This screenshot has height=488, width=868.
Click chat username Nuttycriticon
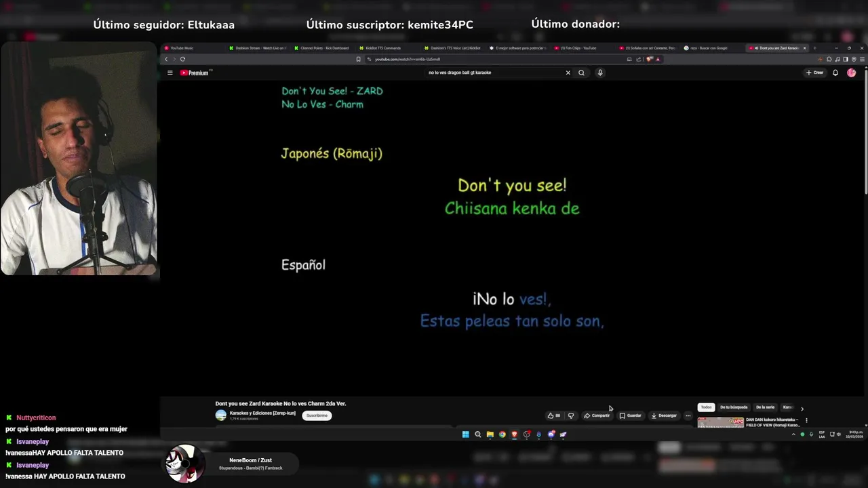[x=36, y=418]
